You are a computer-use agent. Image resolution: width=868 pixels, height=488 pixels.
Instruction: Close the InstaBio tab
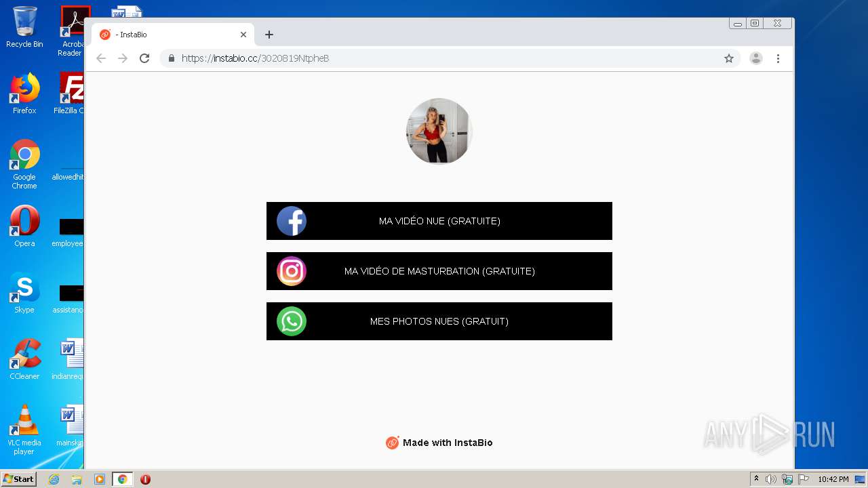243,35
